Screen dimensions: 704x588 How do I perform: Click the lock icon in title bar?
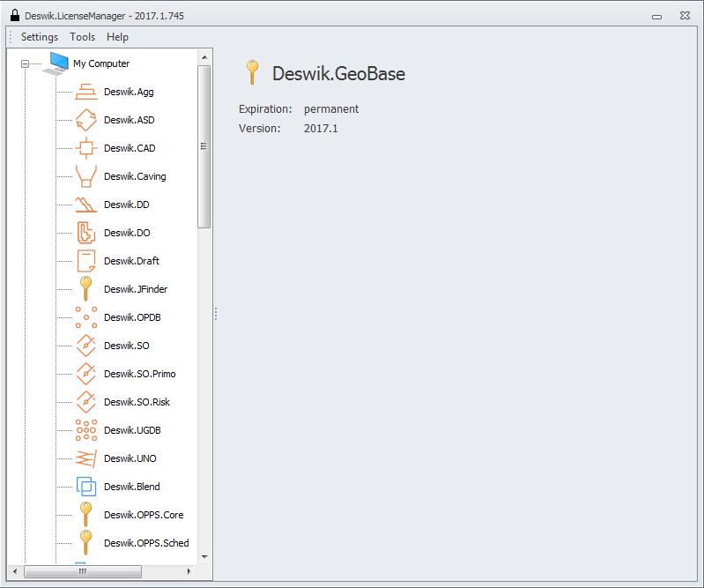[15, 15]
